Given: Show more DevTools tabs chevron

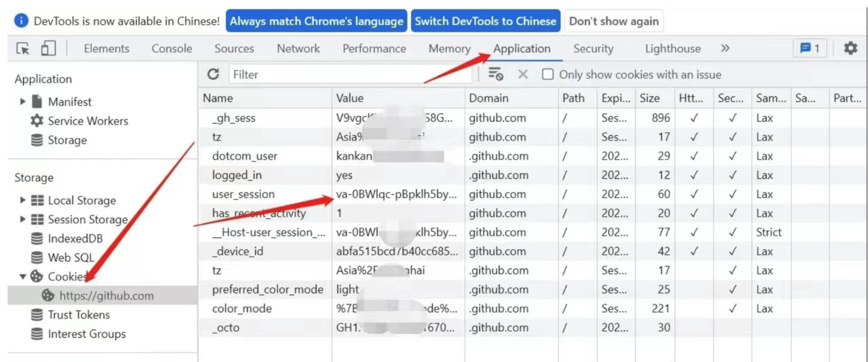Looking at the screenshot, I should pos(725,48).
